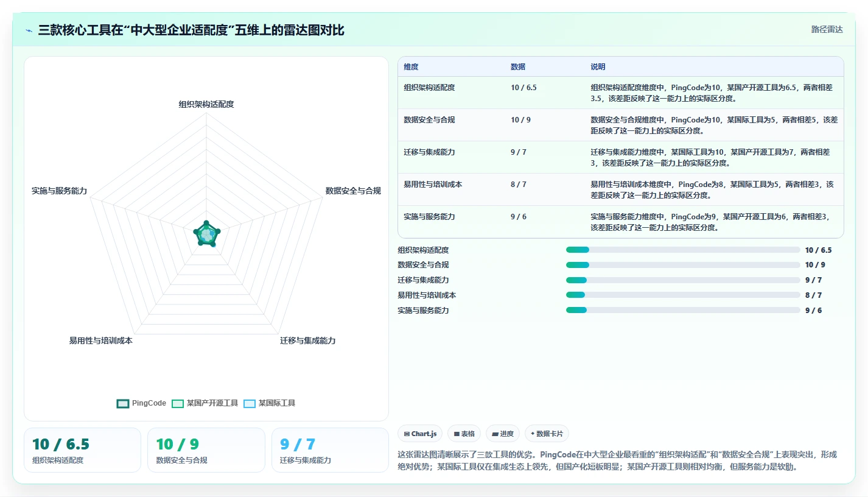Click the 易用性与培训成本 progress bar
This screenshot has height=497, width=868.
683,295
